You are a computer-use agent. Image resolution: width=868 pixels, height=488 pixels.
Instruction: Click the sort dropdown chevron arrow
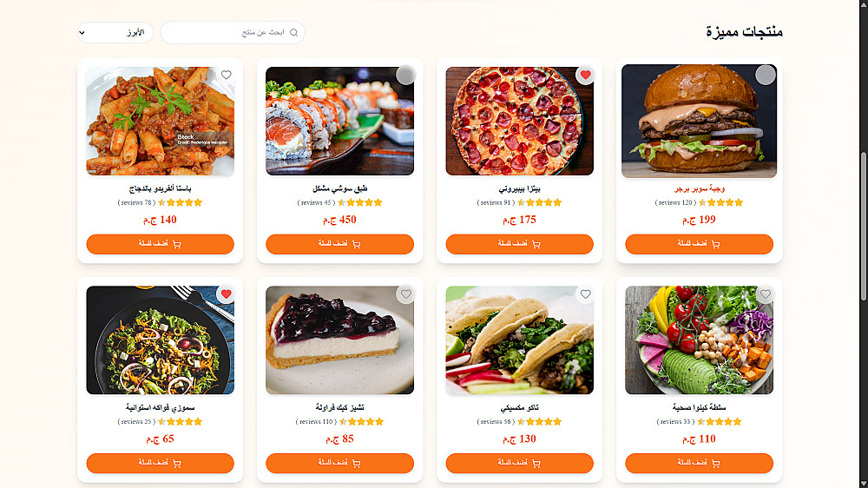82,33
